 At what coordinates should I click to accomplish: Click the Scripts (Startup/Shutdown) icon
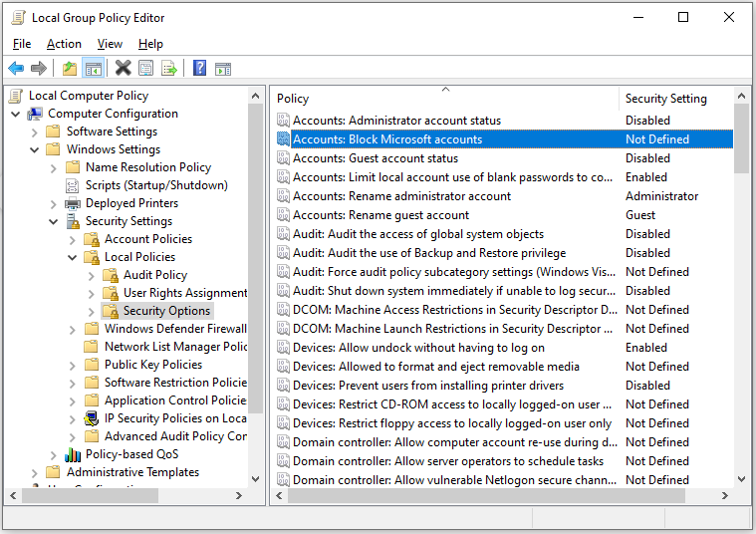pyautogui.click(x=73, y=185)
